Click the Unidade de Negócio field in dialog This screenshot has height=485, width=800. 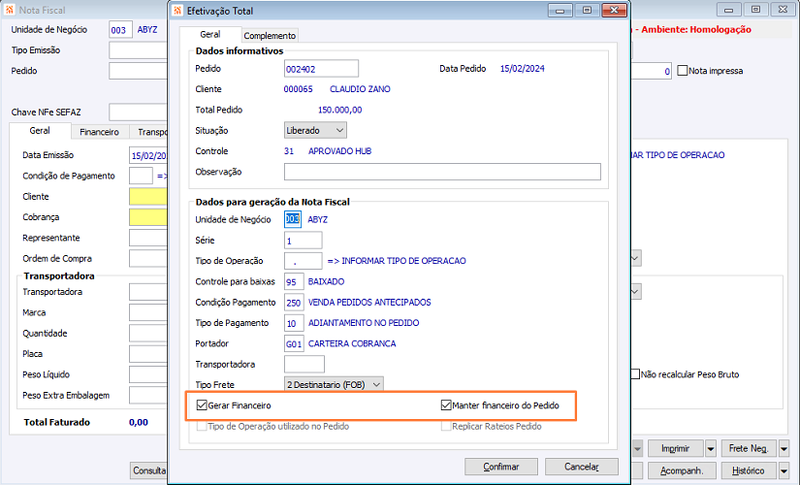pyautogui.click(x=293, y=219)
